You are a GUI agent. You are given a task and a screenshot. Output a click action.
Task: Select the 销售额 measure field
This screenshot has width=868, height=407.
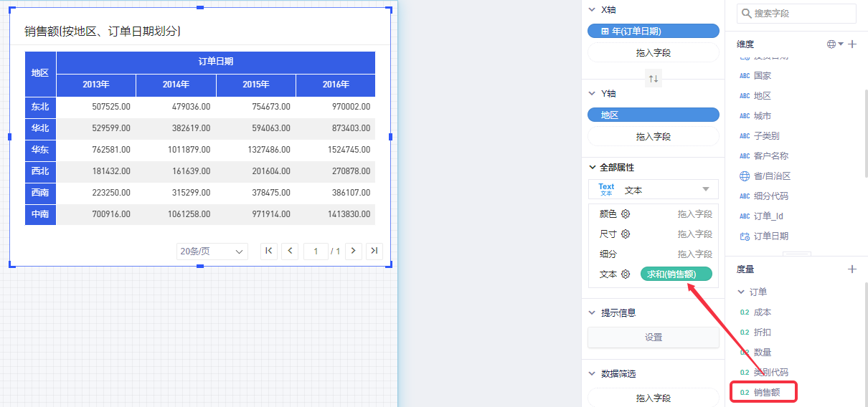point(768,393)
